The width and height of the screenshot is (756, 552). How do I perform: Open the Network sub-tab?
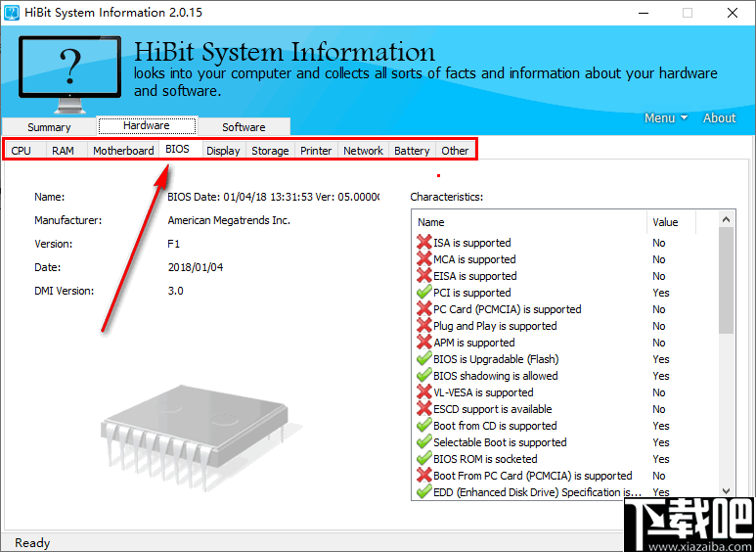pyautogui.click(x=363, y=151)
